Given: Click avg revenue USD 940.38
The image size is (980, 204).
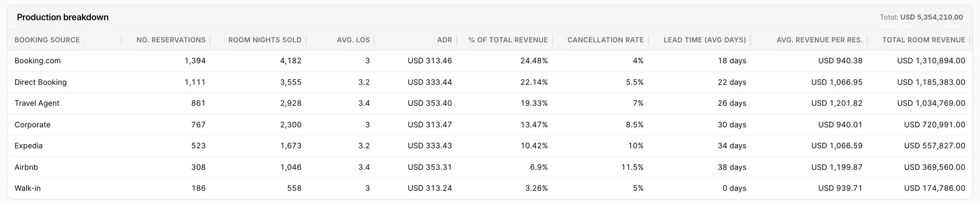Looking at the screenshot, I should [x=840, y=61].
